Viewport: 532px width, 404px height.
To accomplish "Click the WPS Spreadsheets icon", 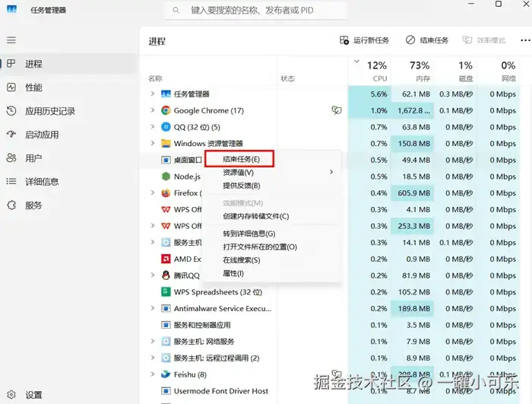I will point(166,291).
